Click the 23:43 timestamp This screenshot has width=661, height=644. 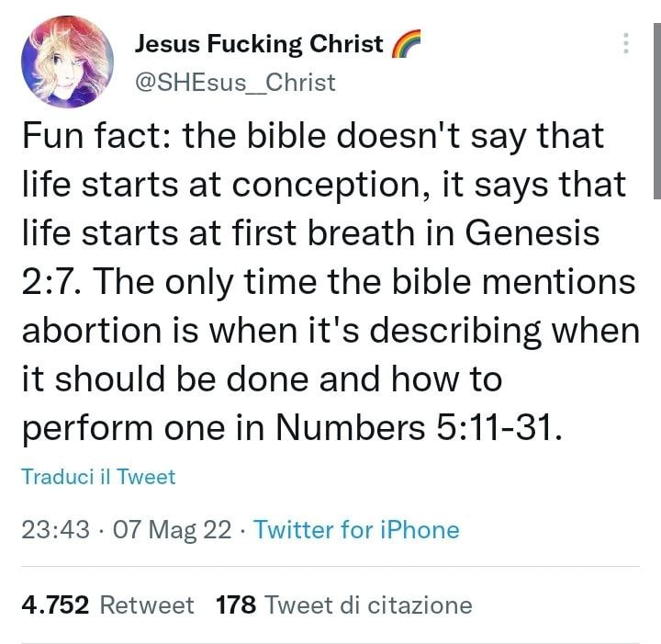(53, 529)
